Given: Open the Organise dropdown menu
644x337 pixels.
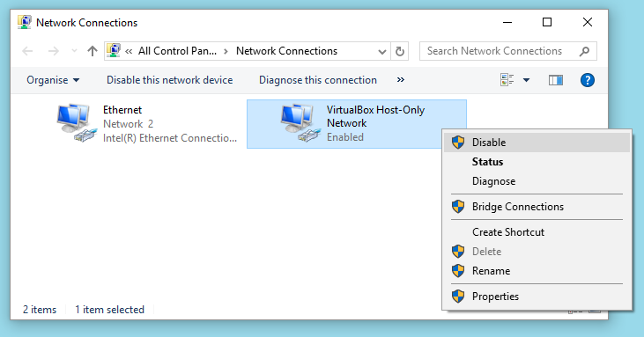Looking at the screenshot, I should pyautogui.click(x=53, y=80).
